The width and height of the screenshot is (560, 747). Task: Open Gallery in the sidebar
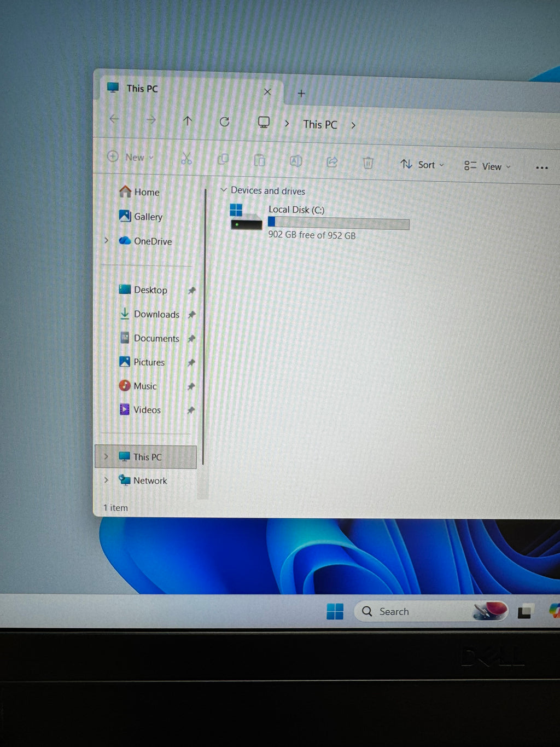(x=141, y=216)
